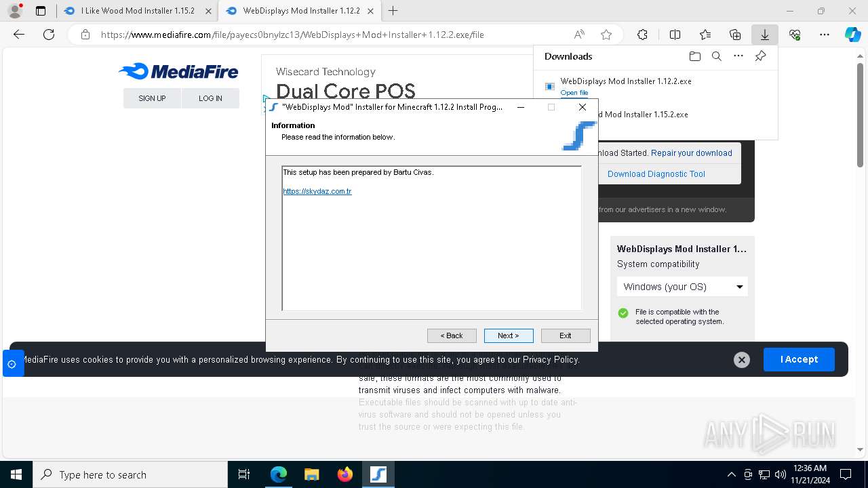Open Edge Settings and more ellipsis
Image resolution: width=868 pixels, height=488 pixels.
pyautogui.click(x=825, y=35)
